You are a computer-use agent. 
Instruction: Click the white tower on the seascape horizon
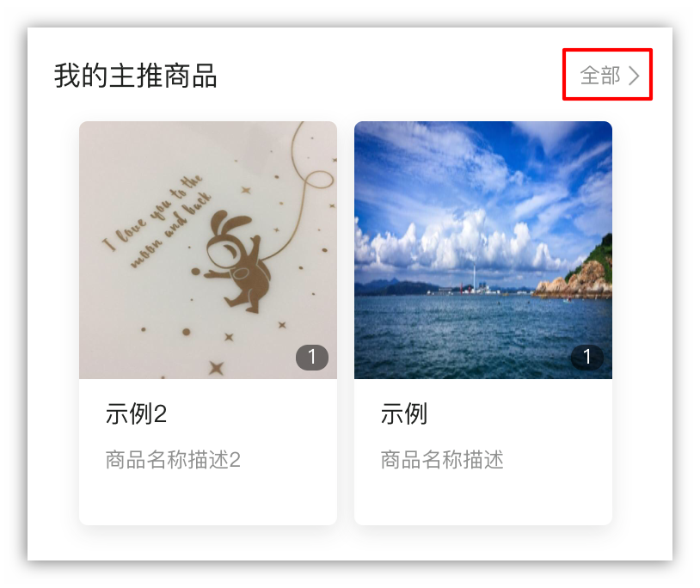point(474,278)
